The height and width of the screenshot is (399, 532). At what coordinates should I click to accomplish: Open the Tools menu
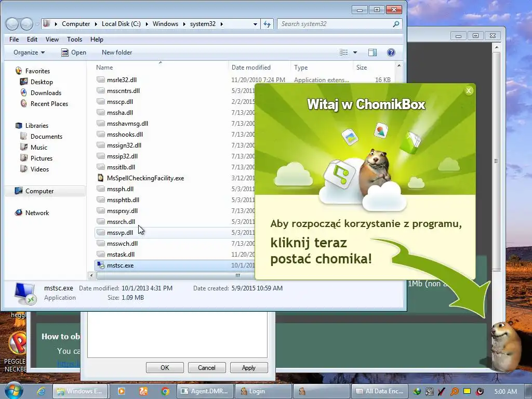click(x=75, y=39)
